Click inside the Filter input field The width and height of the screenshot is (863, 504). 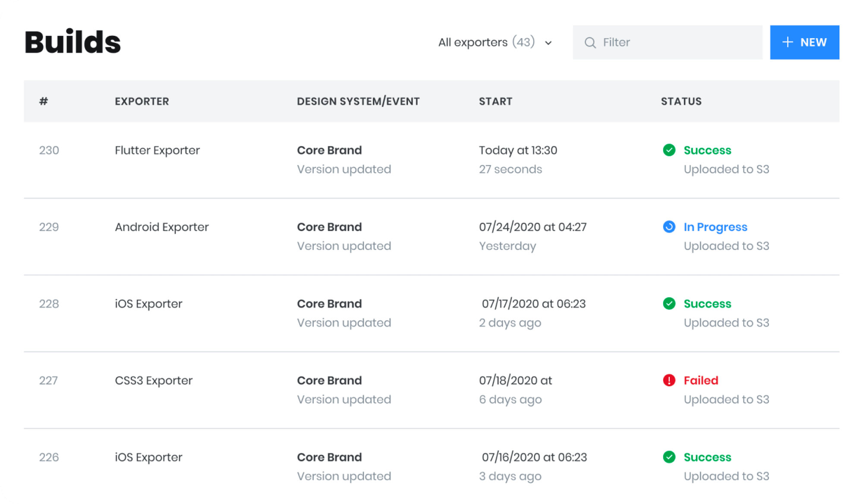point(669,42)
